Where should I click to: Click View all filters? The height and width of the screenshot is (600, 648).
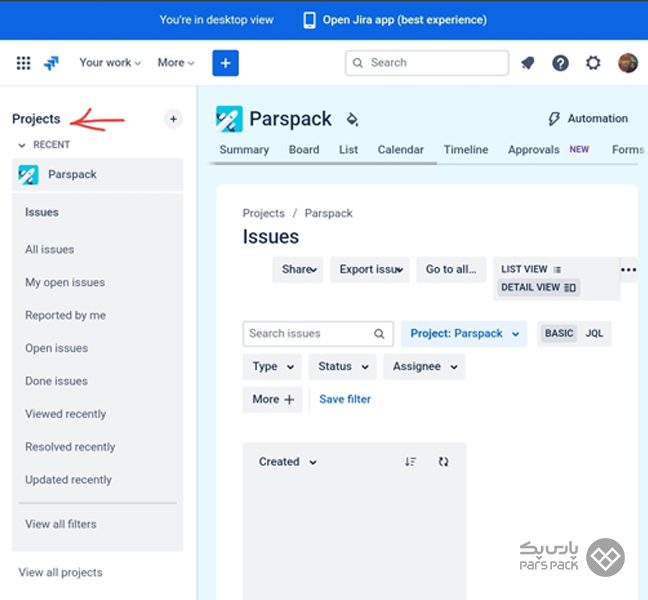tap(61, 524)
